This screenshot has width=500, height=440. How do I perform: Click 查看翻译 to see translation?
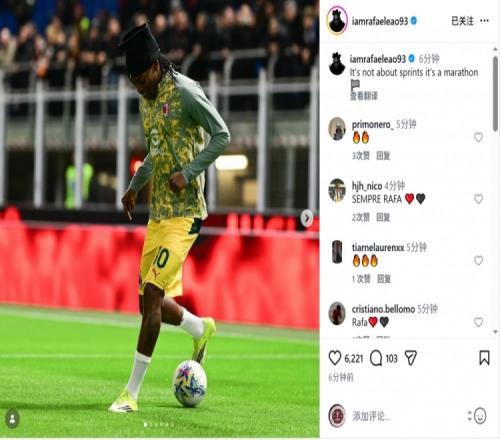click(x=364, y=96)
